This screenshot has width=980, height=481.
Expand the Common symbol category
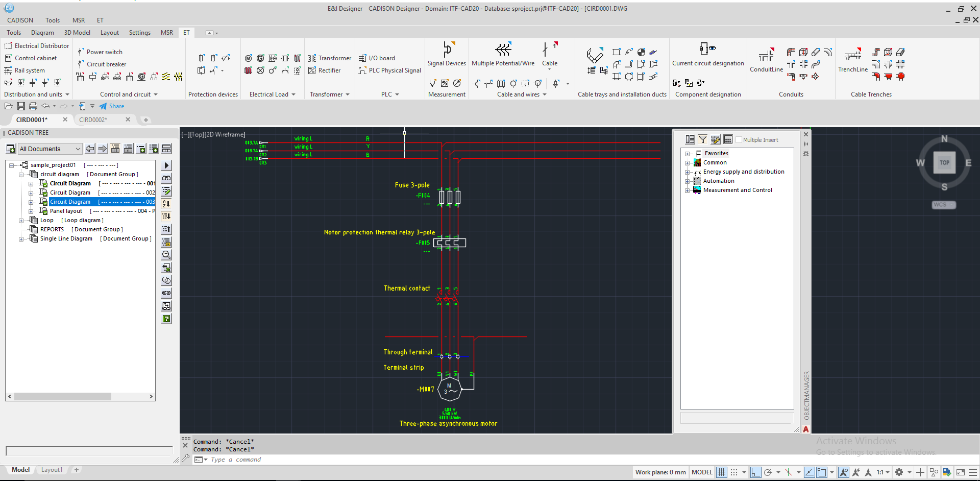click(x=688, y=162)
